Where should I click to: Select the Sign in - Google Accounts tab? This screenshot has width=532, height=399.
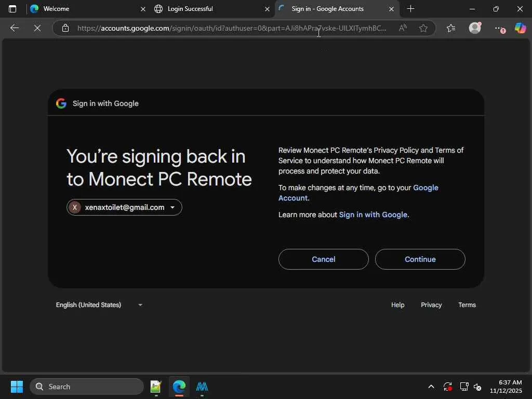337,9
